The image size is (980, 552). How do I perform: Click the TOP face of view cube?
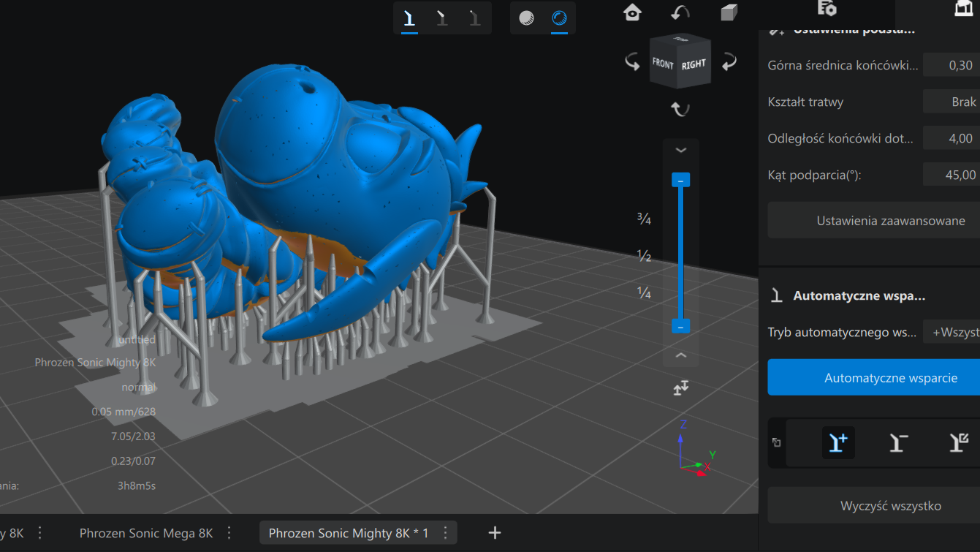pyautogui.click(x=680, y=39)
